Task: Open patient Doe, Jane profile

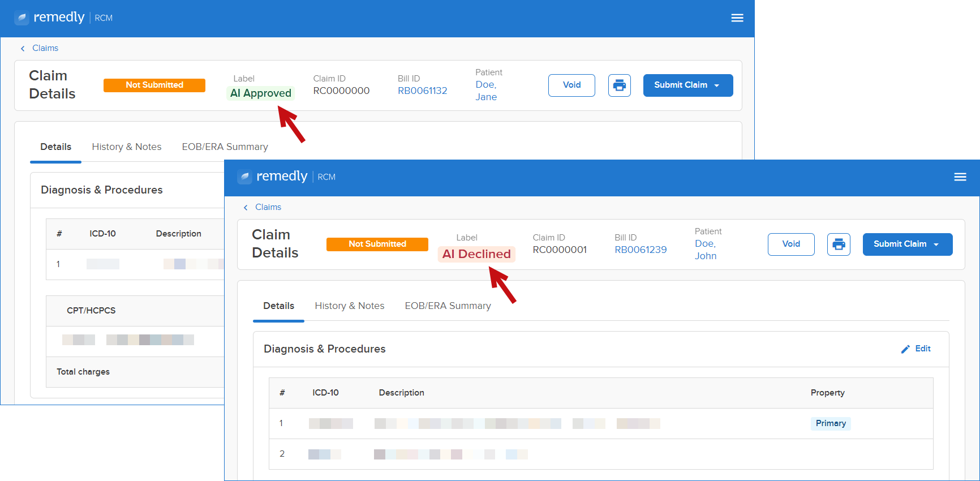Action: [x=486, y=91]
